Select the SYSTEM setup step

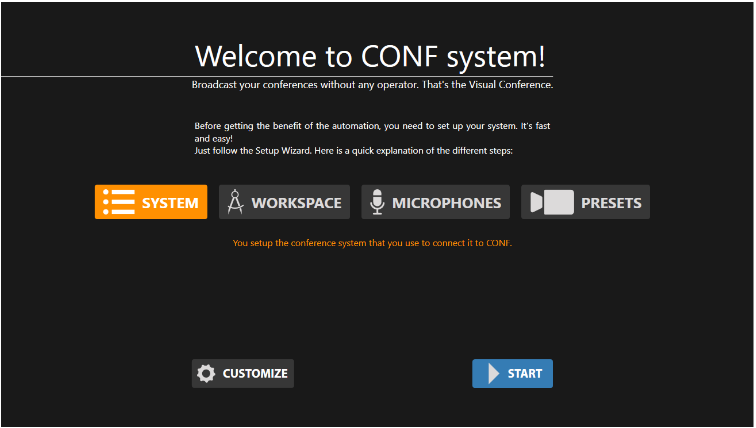151,202
